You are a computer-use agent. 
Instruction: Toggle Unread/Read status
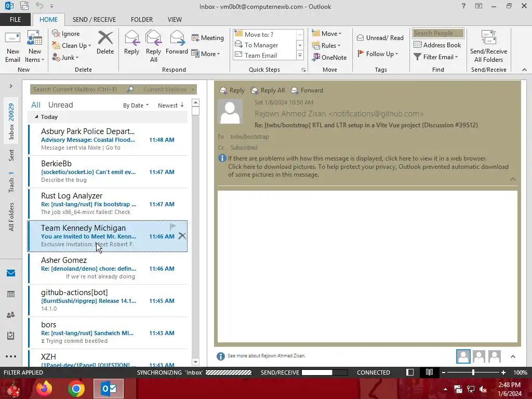click(x=380, y=37)
